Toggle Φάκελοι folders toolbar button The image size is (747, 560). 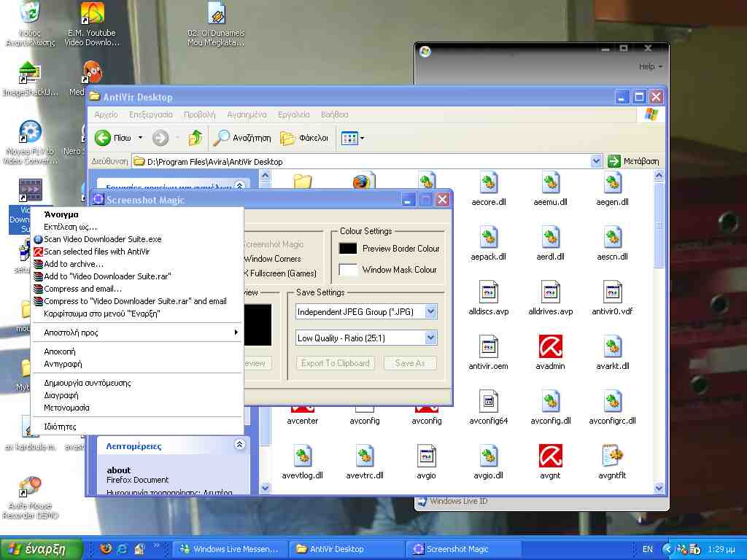coord(304,138)
